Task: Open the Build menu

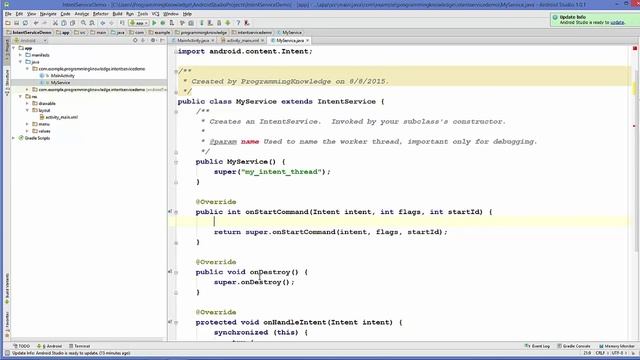Action: pyautogui.click(x=118, y=14)
